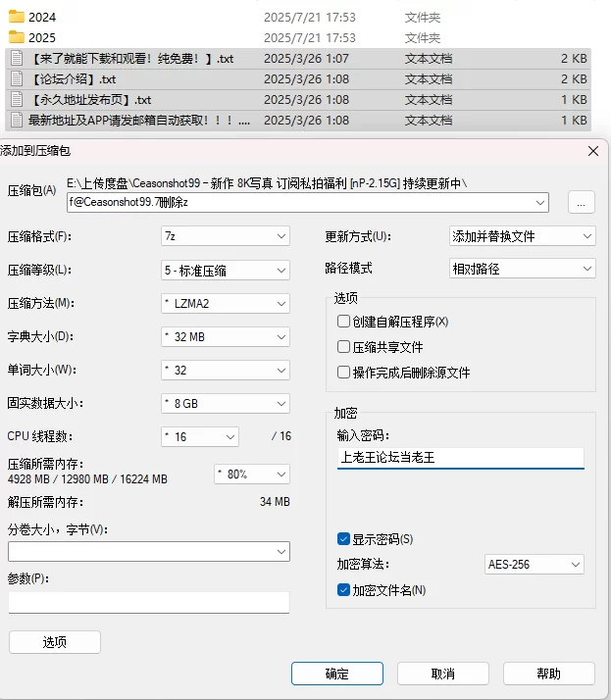The width and height of the screenshot is (611, 700).
Task: Uncheck 显示密码 checkbox
Action: [x=343, y=539]
